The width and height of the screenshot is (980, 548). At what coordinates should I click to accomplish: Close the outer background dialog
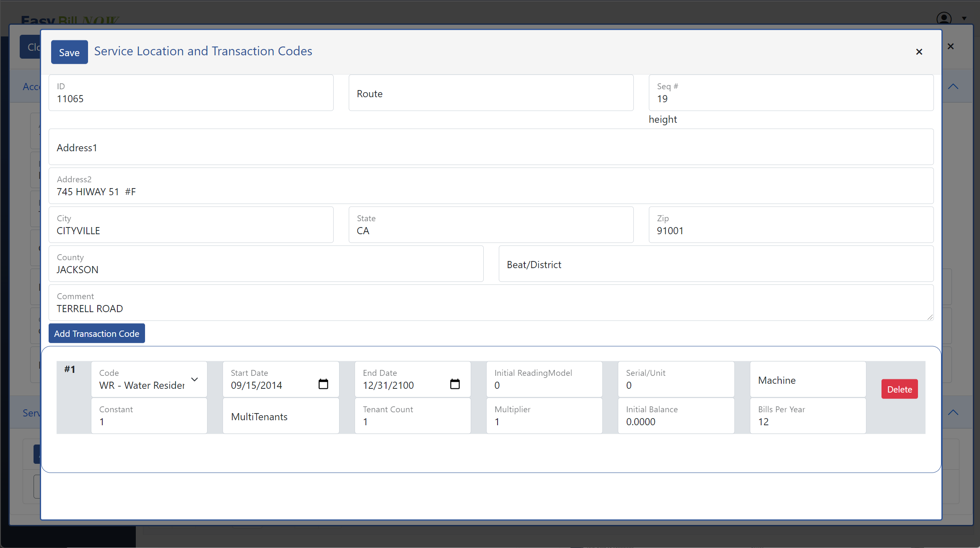[950, 46]
